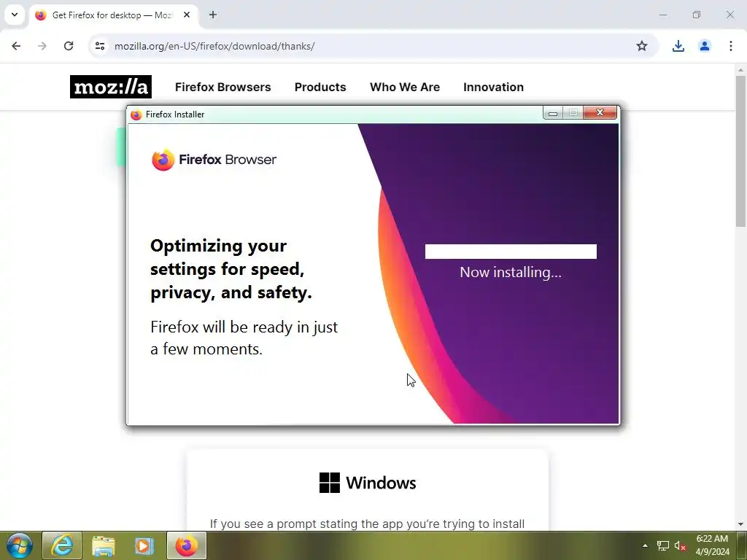Close the Get Firefox for desktop tab
This screenshot has height=560, width=747.
187,15
